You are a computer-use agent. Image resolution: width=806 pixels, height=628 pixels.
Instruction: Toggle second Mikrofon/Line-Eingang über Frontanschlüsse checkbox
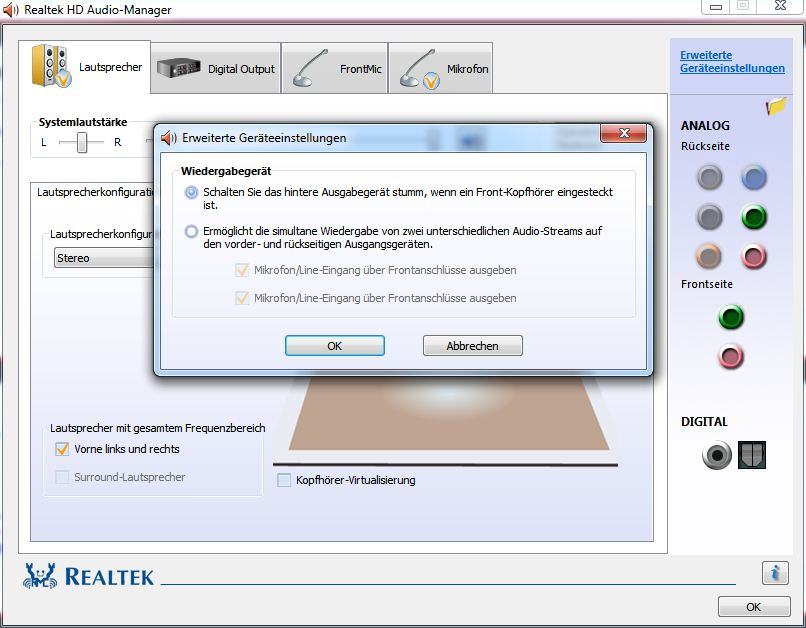(242, 298)
